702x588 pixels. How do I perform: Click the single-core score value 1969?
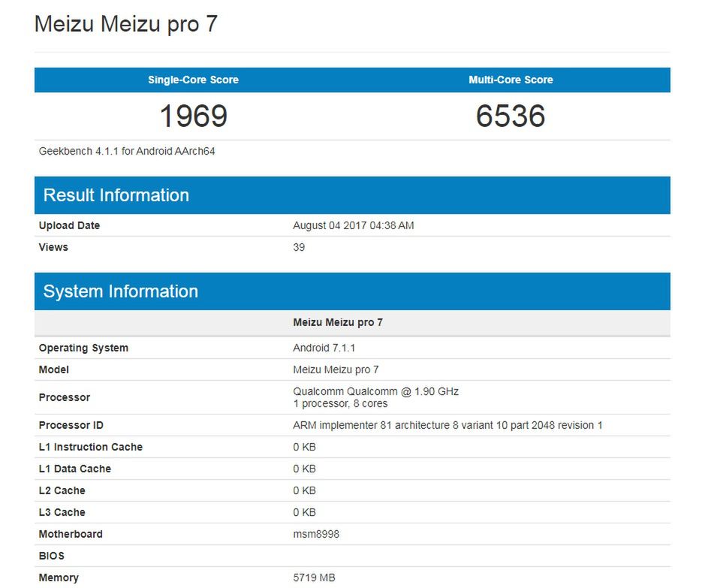click(x=193, y=116)
